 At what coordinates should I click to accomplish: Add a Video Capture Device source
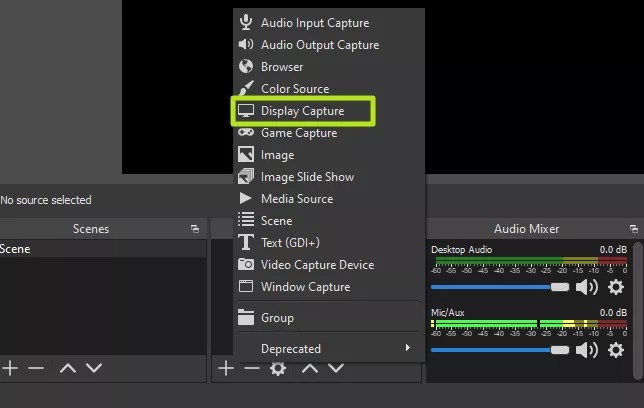[x=317, y=265]
